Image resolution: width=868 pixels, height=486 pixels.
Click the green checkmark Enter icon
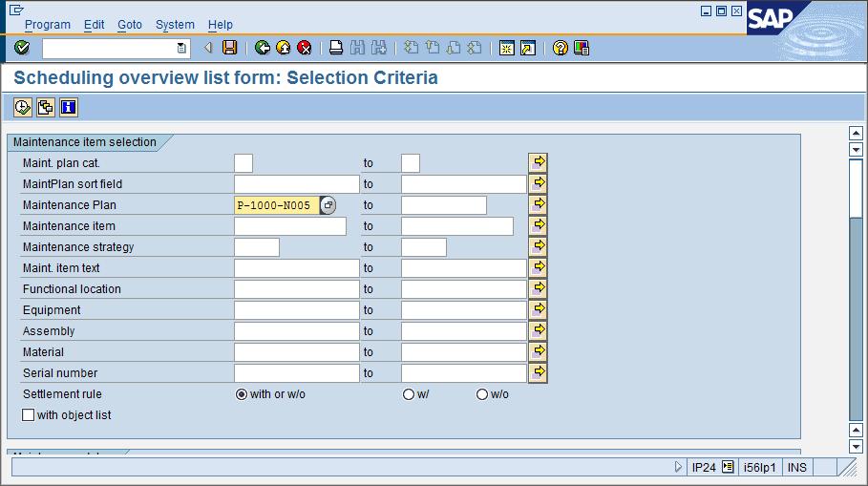22,48
